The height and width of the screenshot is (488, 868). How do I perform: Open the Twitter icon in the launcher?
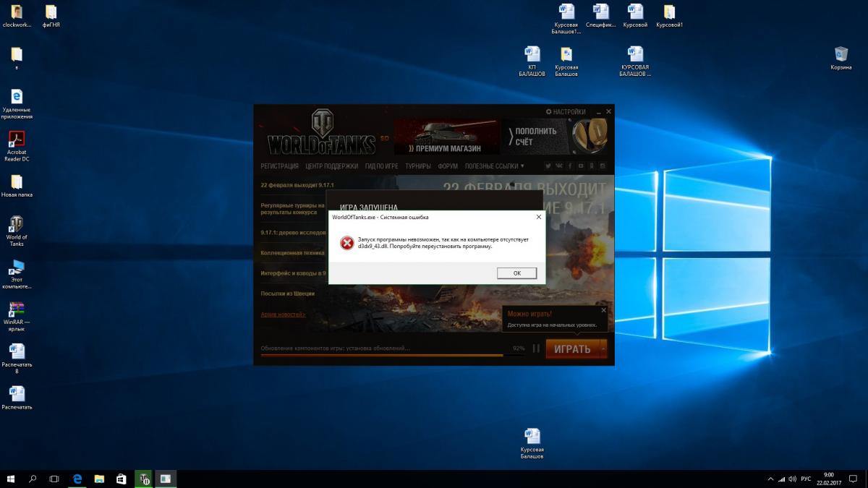point(548,166)
